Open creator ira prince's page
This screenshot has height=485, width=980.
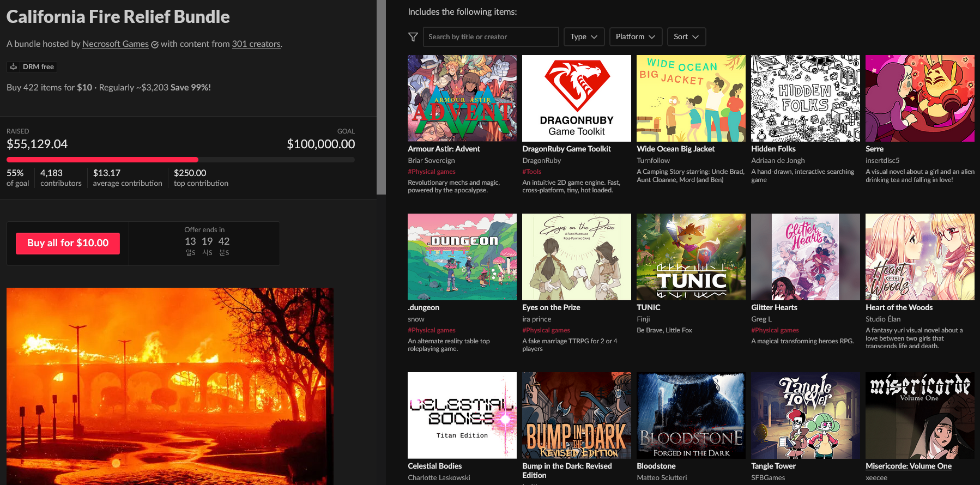point(536,319)
